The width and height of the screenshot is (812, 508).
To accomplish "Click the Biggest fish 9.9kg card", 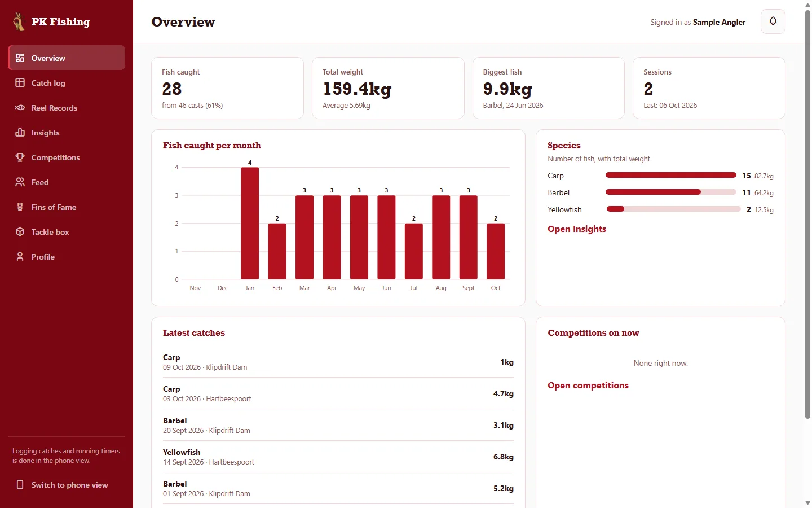I will (x=549, y=88).
